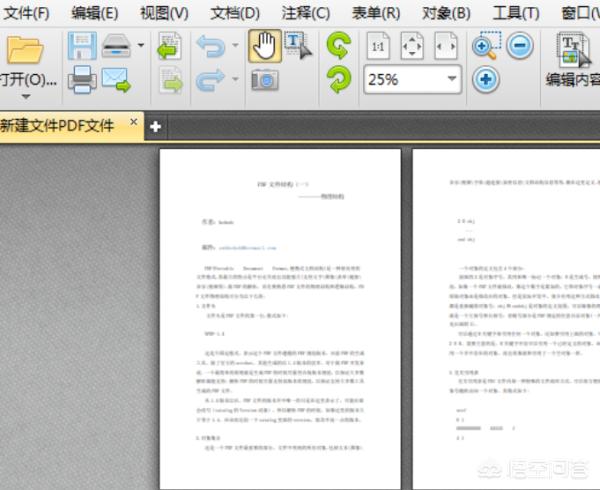
Task: Select the text selection tool
Action: point(298,46)
